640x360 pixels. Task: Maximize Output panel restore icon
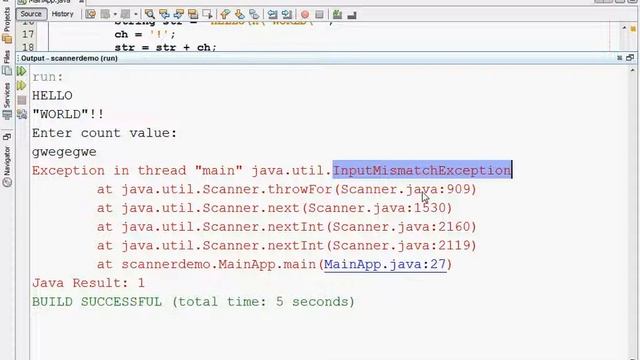click(x=630, y=58)
